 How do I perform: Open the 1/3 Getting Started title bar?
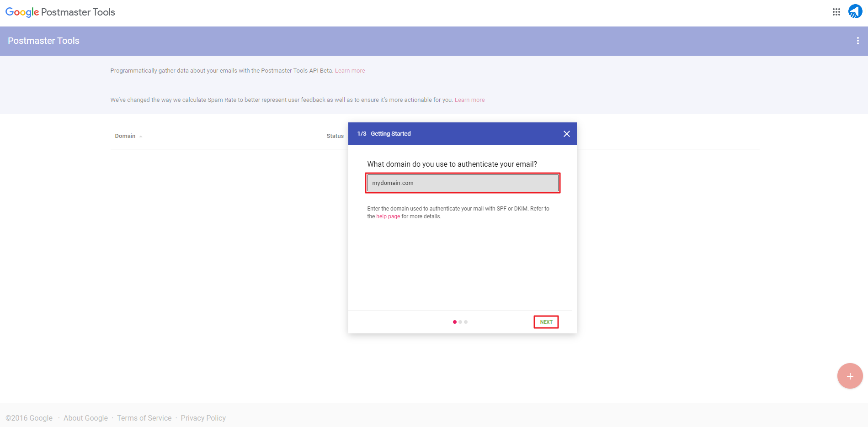click(383, 133)
